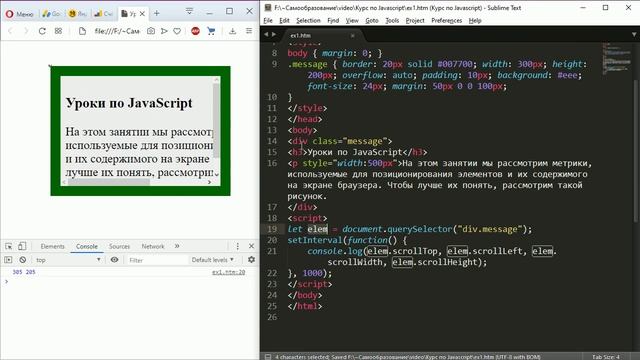Open the ex1.htm:20 source link in console
Viewport: 640px width, 360px height.
click(x=229, y=272)
